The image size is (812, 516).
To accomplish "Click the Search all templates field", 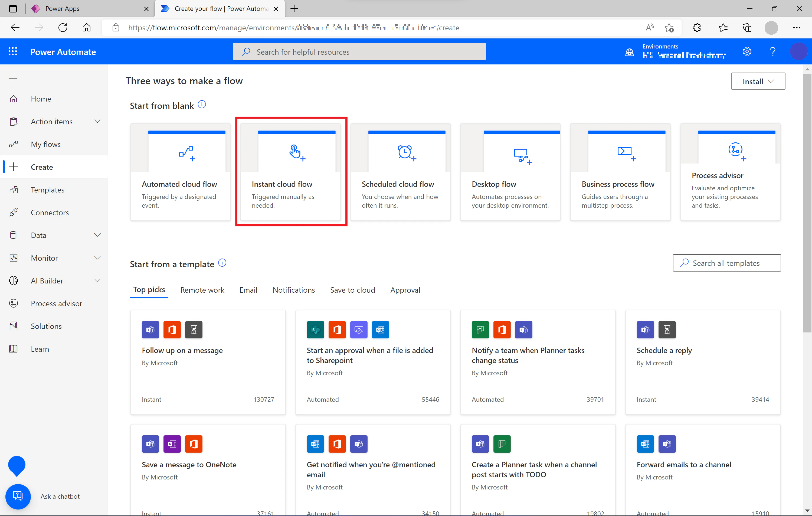I will point(727,263).
